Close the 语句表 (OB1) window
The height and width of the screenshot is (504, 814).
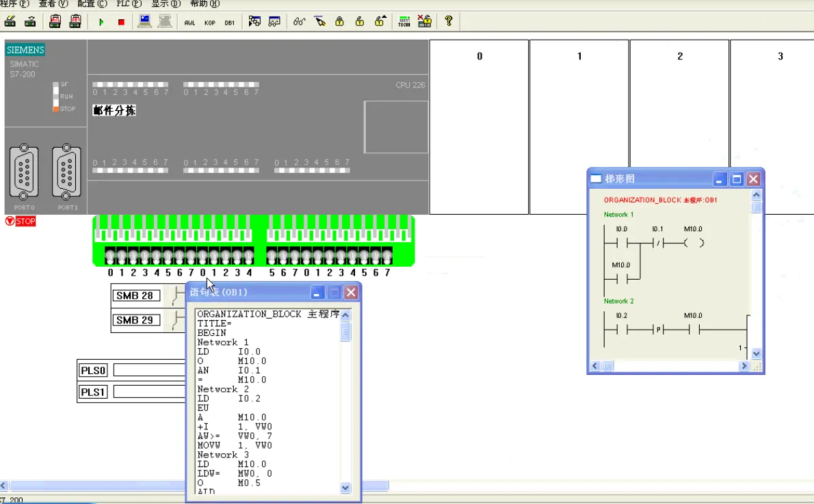tap(351, 292)
